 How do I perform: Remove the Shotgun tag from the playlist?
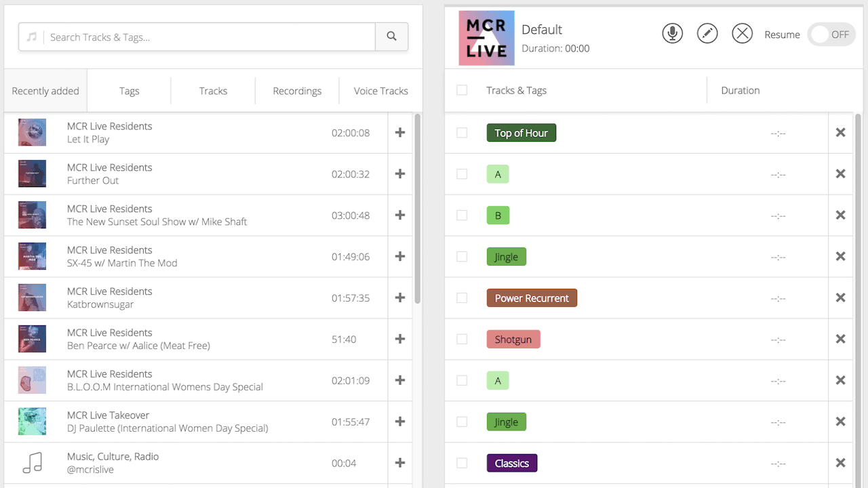(840, 339)
